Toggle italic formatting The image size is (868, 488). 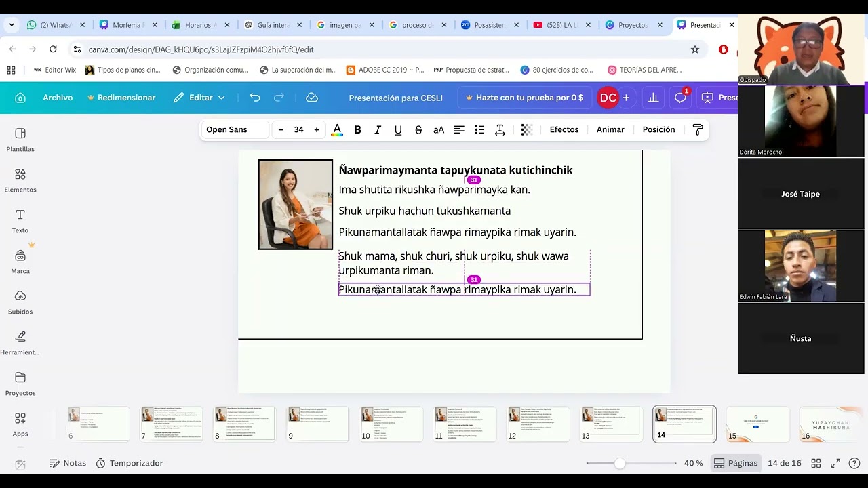tap(378, 129)
